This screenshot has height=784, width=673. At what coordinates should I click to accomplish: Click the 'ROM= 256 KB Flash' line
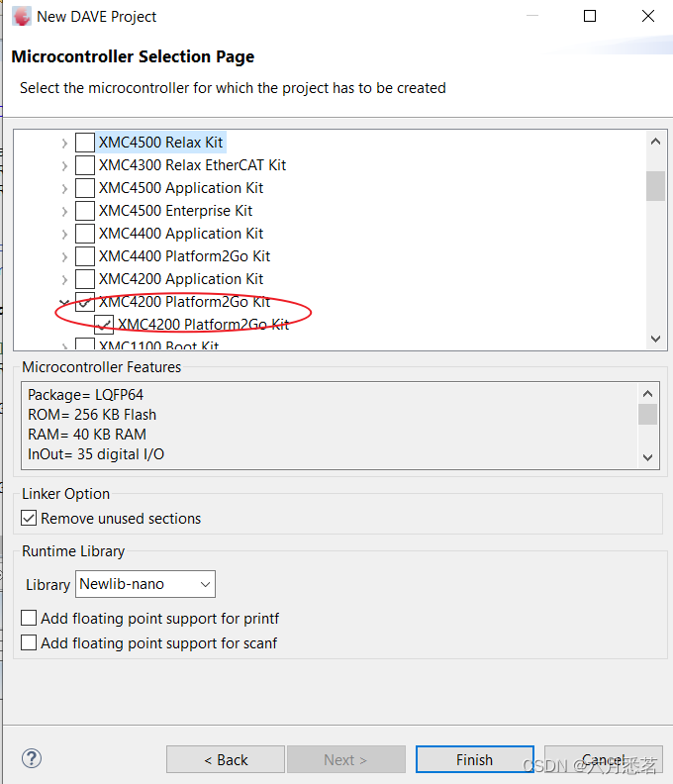[92, 415]
